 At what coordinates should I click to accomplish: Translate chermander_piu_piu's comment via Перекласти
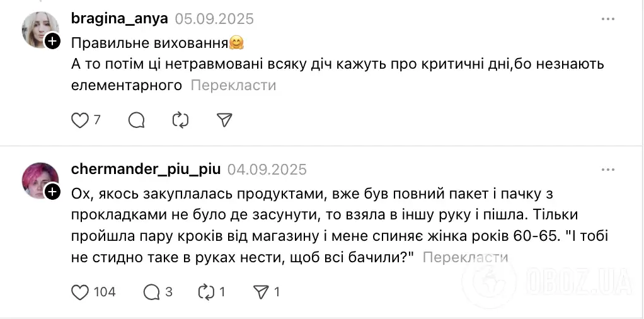465,257
